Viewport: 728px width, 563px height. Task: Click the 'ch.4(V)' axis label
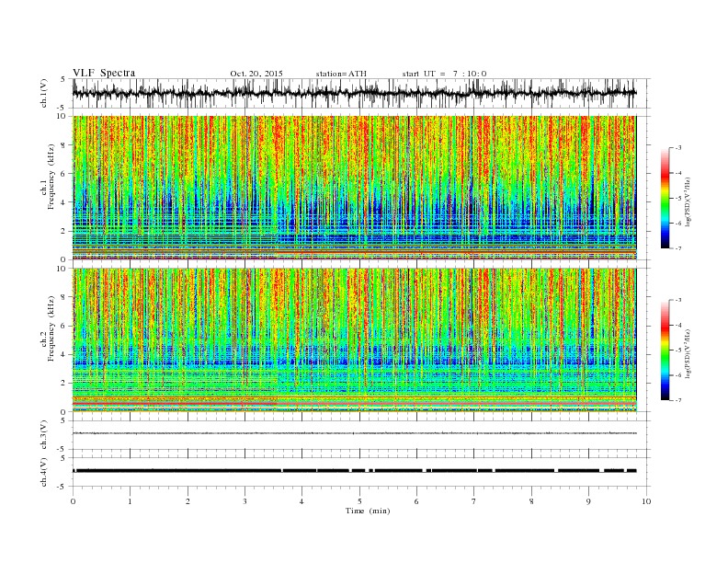point(43,472)
